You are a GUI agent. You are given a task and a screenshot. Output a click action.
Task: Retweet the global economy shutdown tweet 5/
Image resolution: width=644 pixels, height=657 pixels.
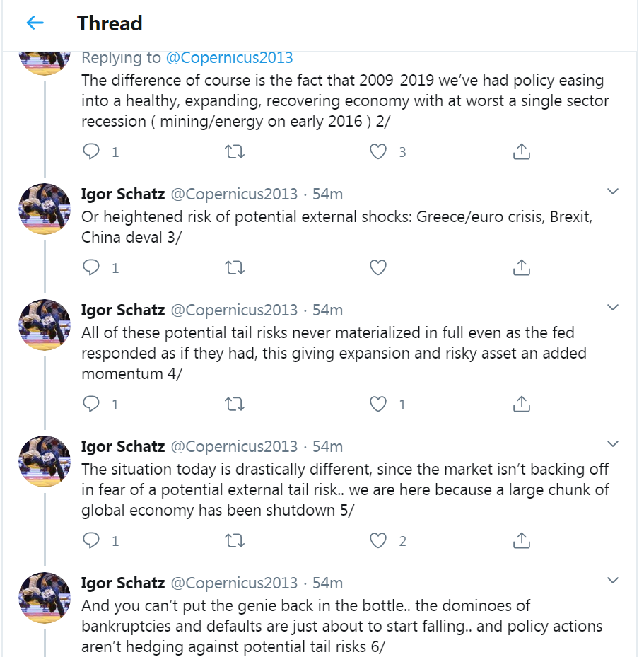235,540
